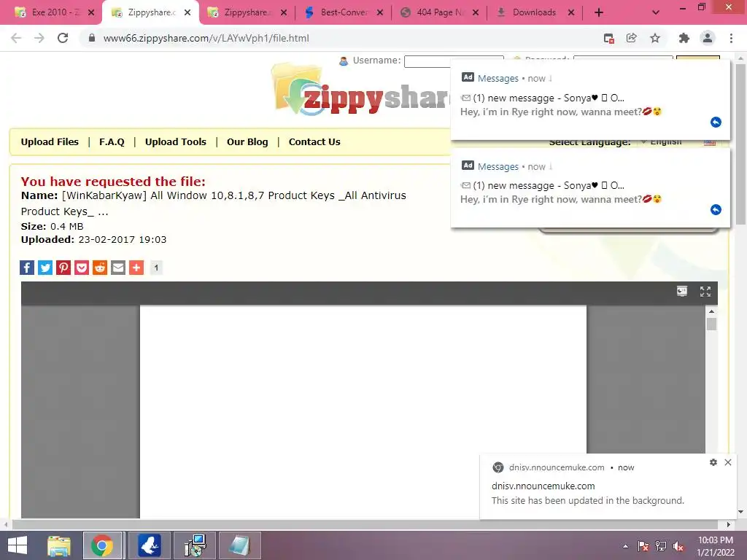Image resolution: width=747 pixels, height=560 pixels.
Task: Switch to Downloads tab
Action: [534, 13]
